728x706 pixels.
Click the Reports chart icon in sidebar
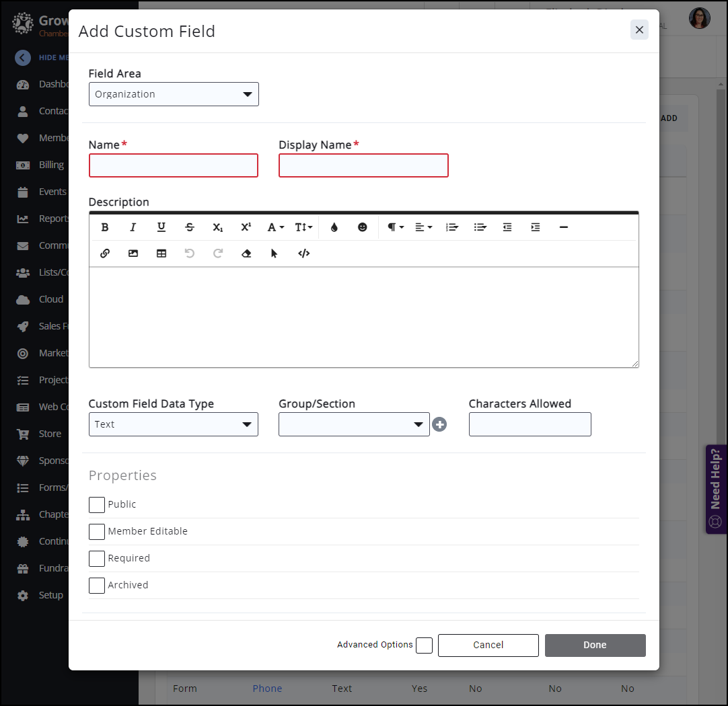[x=23, y=219]
